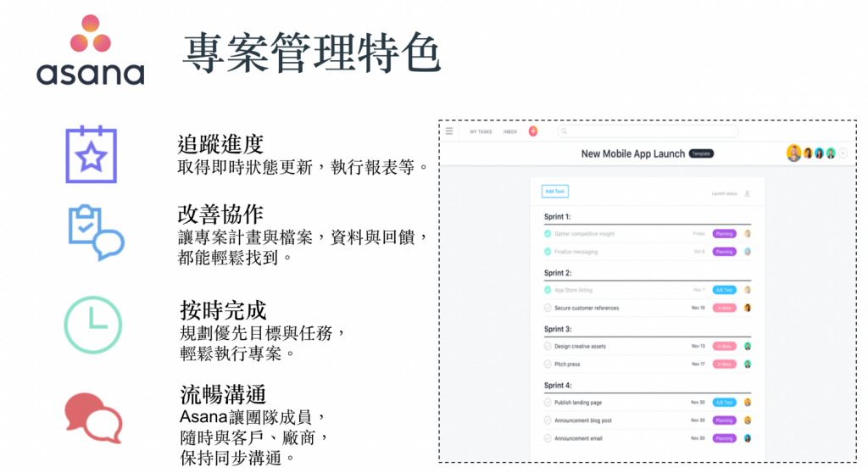The width and height of the screenshot is (868, 473).
Task: Click the Add Task button
Action: pos(554,192)
